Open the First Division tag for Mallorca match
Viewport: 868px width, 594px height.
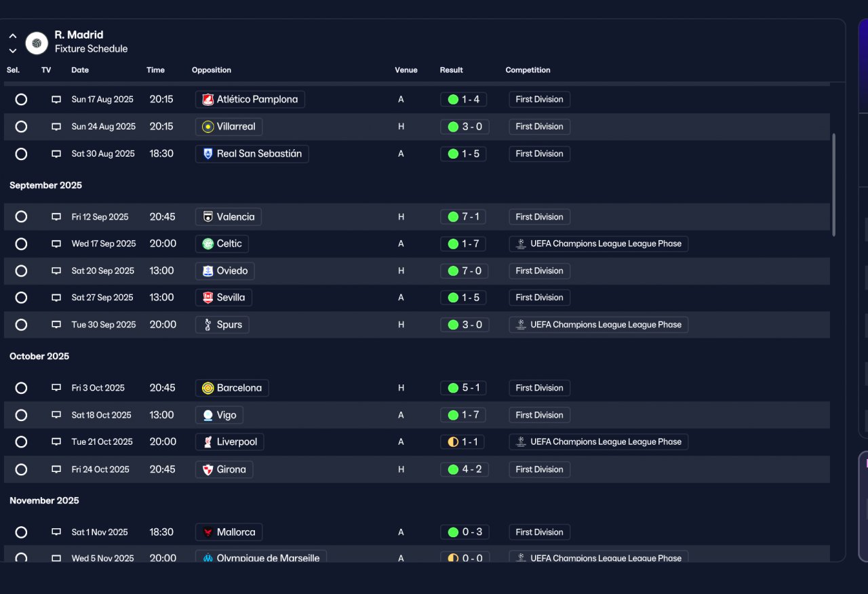tap(539, 532)
